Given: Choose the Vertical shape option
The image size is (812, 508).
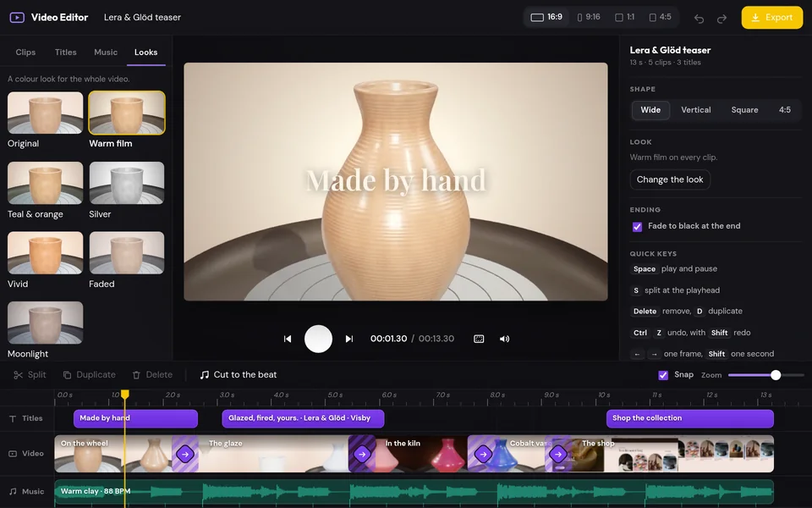Looking at the screenshot, I should click(695, 110).
